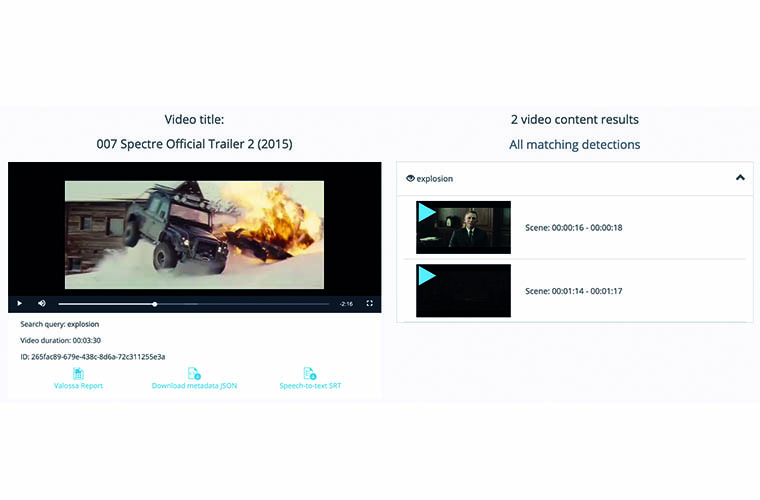The width and height of the screenshot is (760, 500).
Task: Mute the video player volume
Action: [x=42, y=303]
